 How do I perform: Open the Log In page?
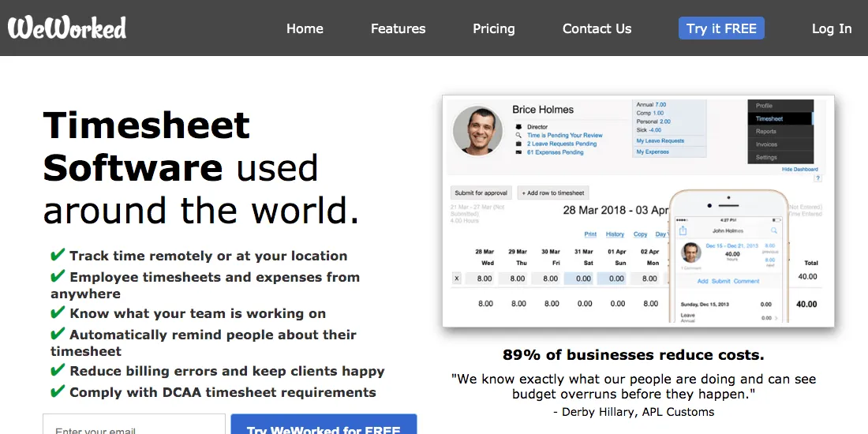[x=832, y=28]
